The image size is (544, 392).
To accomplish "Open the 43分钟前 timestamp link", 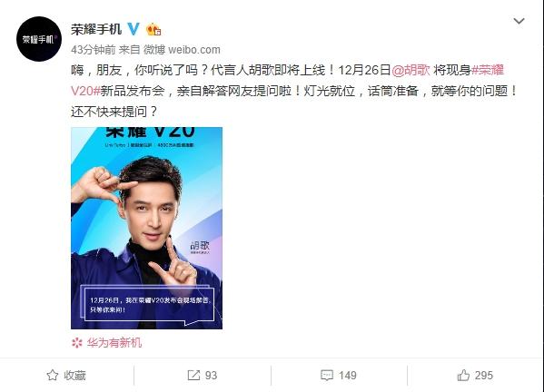I will point(93,50).
